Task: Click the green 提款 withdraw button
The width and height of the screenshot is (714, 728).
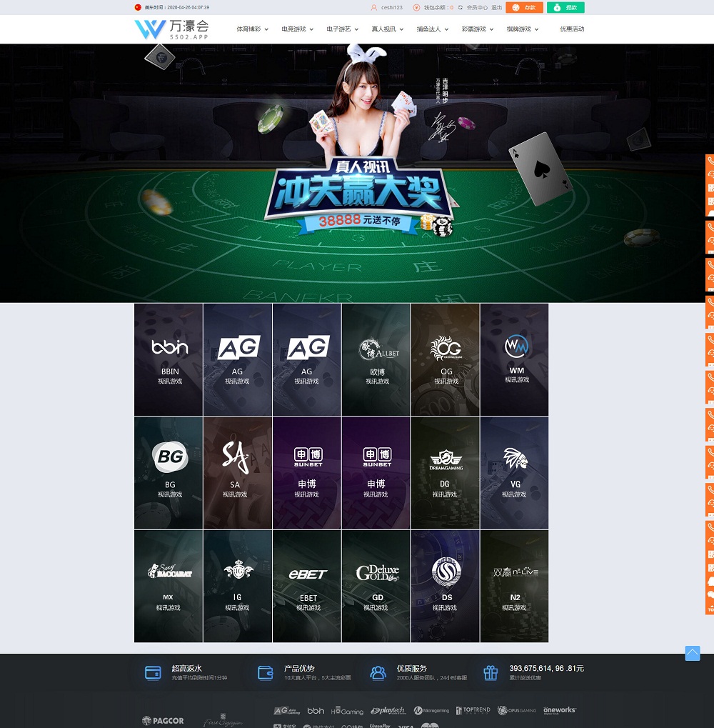Action: 565,8
